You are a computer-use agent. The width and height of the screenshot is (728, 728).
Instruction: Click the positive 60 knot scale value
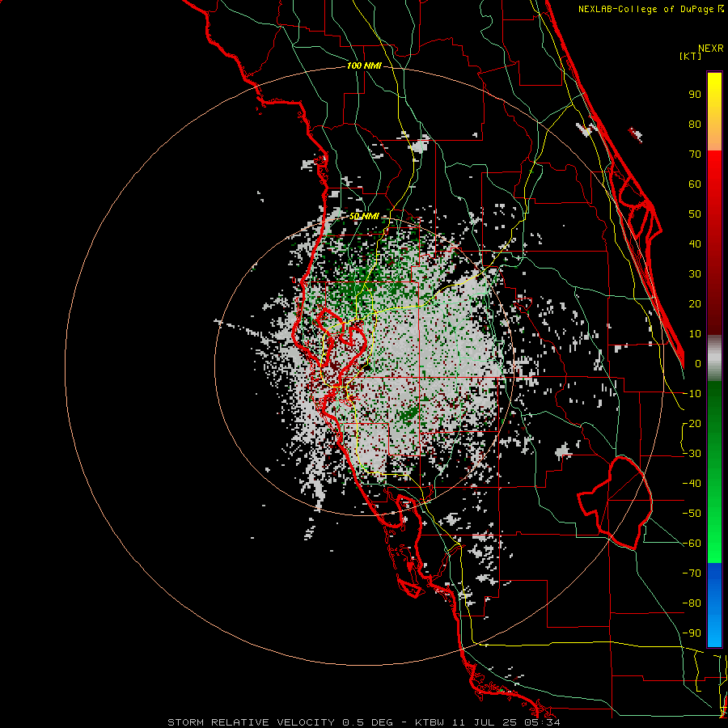[695, 184]
